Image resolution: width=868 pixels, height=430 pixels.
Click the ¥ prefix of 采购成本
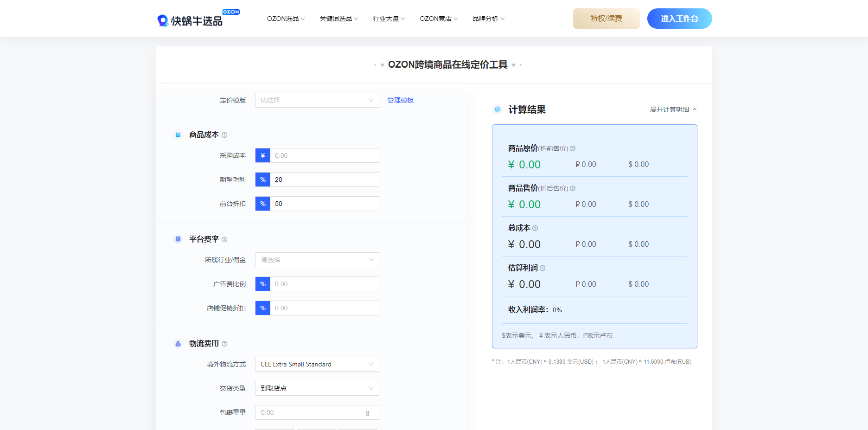click(x=263, y=155)
